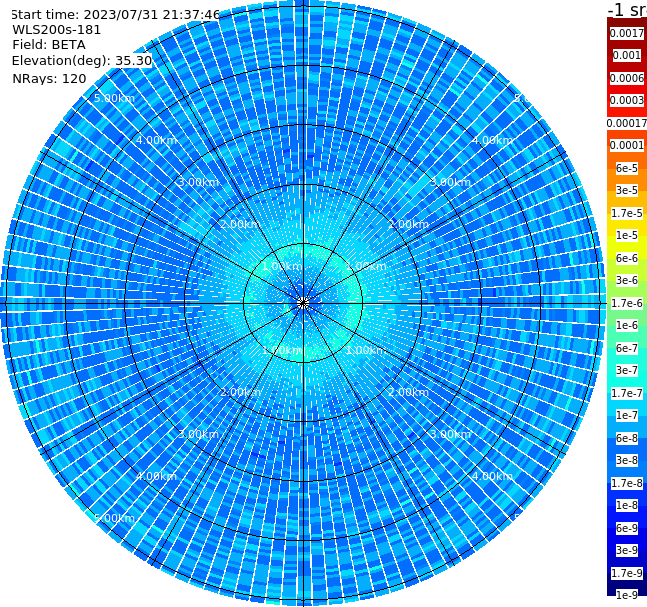
Task: Click the NRays: 120 label
Action: tap(49, 78)
